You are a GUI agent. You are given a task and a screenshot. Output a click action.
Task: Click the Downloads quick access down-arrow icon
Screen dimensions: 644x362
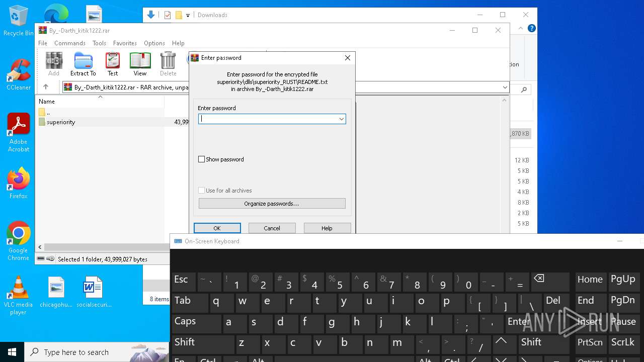pos(151,15)
